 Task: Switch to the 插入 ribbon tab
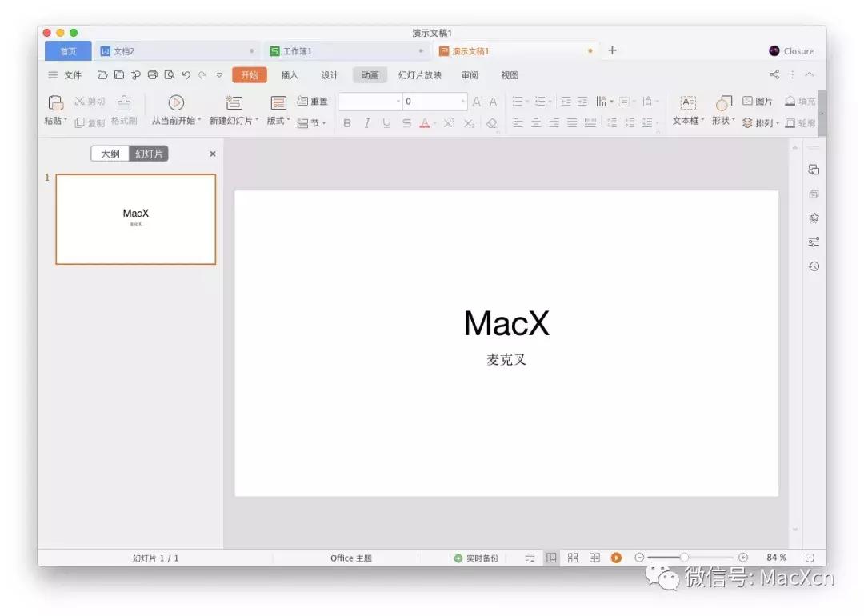click(x=289, y=74)
